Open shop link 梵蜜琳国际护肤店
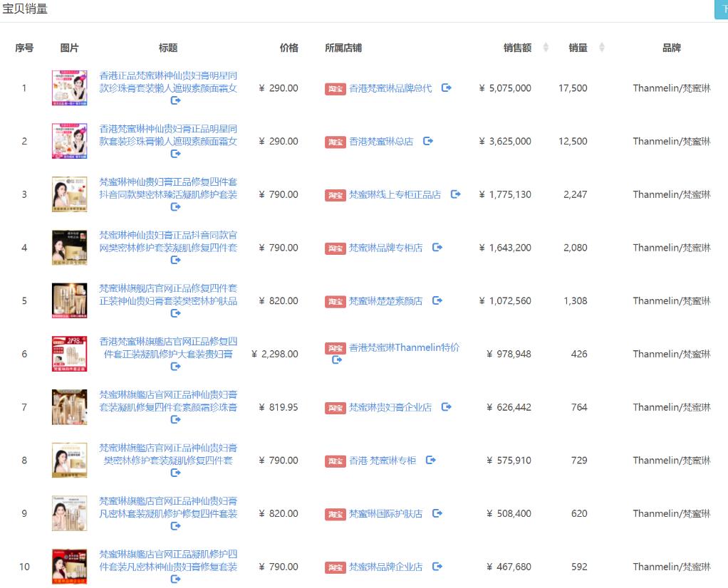The height and width of the screenshot is (588, 728). (386, 513)
